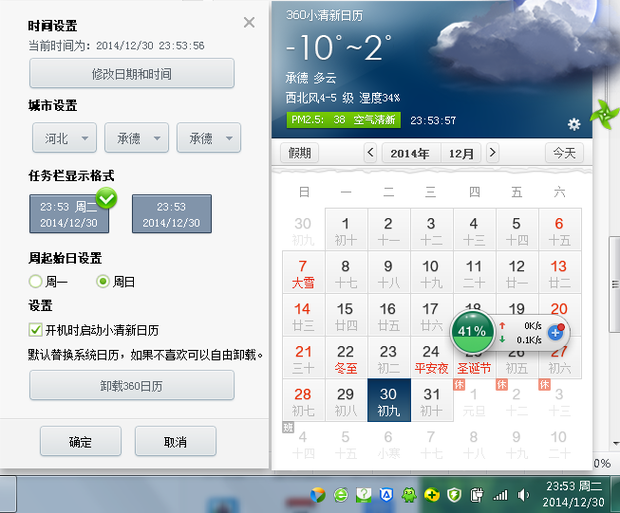
Task: Click 卸载360日历 uninstall button
Action: (132, 386)
